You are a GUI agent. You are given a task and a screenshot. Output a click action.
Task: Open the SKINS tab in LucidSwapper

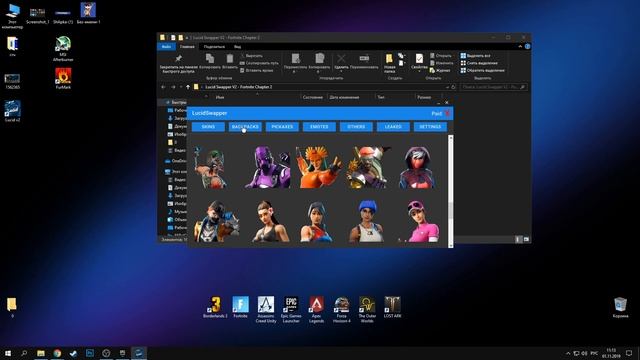(208, 127)
